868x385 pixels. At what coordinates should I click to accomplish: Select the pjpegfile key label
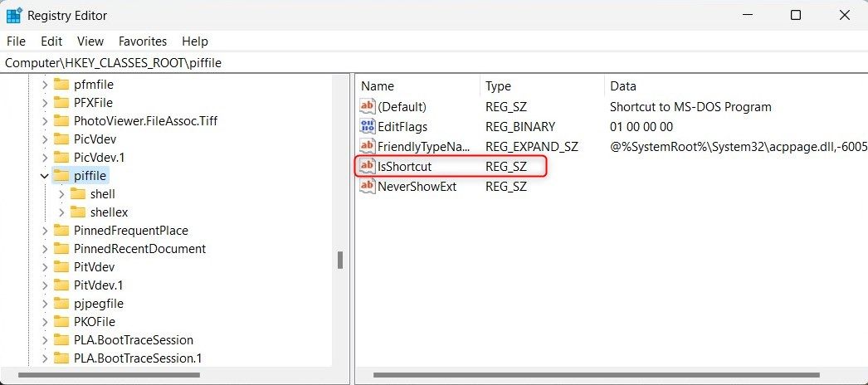pos(99,304)
